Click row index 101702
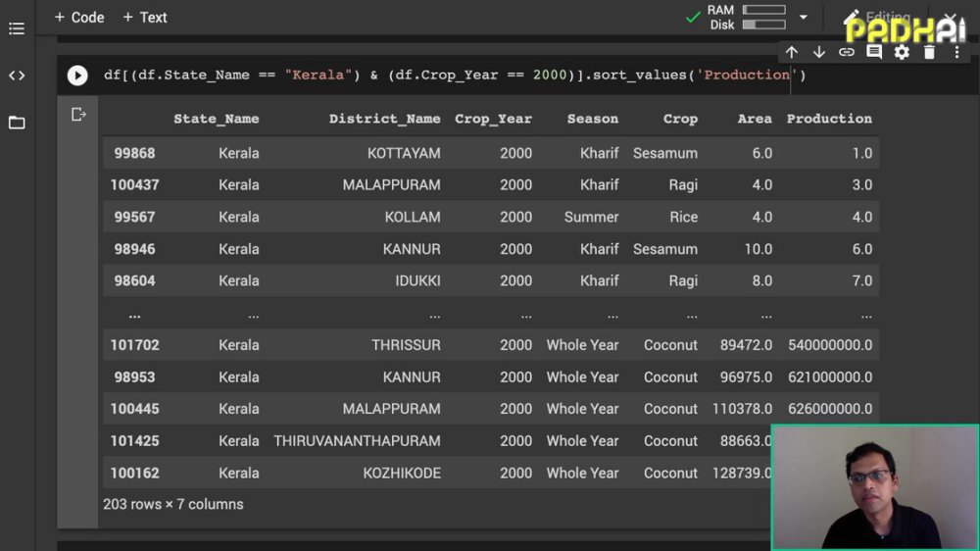Image resolution: width=980 pixels, height=551 pixels. point(134,345)
